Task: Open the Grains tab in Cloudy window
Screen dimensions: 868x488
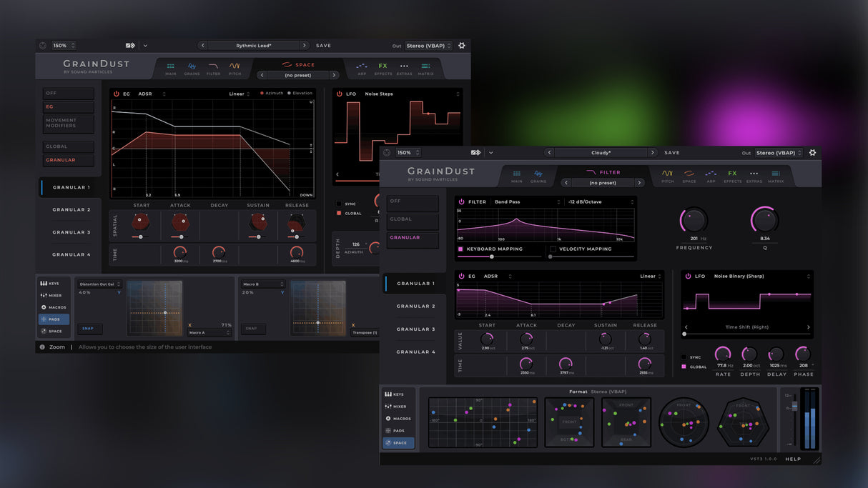Action: (x=538, y=176)
